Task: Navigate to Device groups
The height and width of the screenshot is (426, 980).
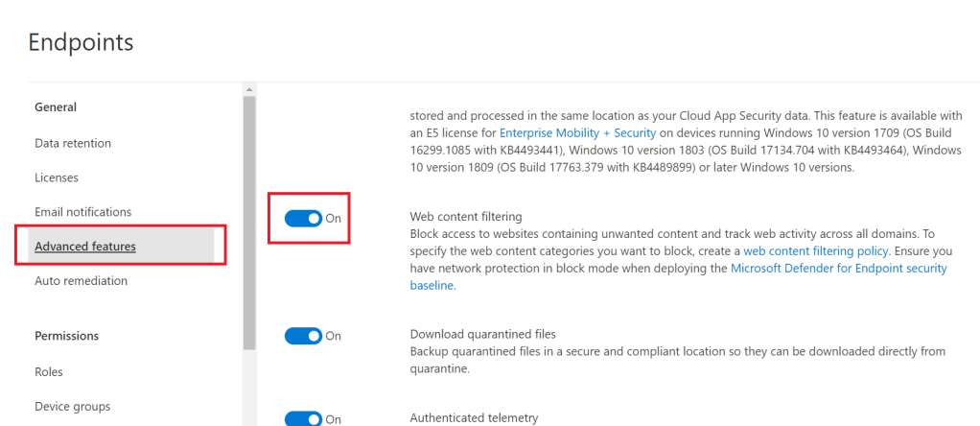Action: pos(73,406)
